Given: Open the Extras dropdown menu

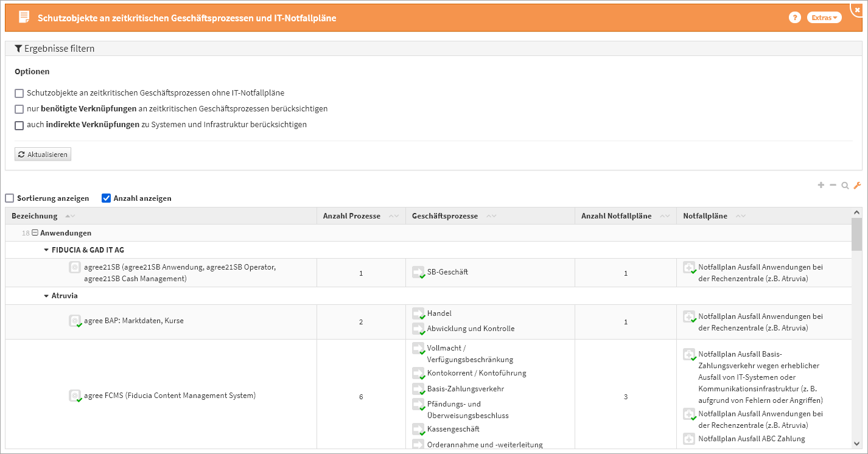Looking at the screenshot, I should coord(824,18).
